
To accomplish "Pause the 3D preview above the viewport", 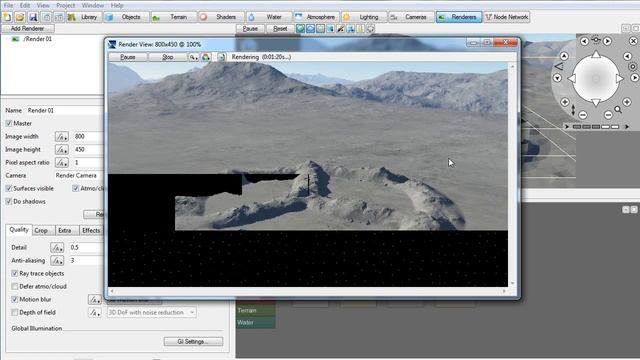I will 250,29.
